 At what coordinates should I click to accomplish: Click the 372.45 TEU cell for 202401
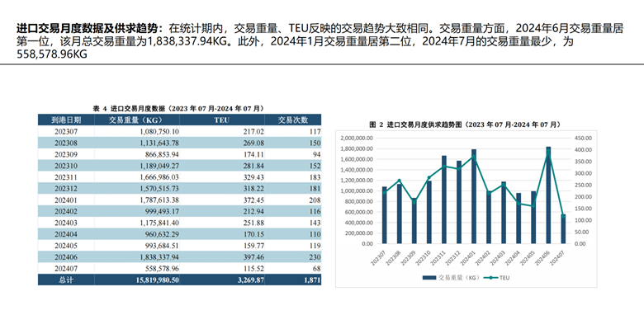(253, 200)
